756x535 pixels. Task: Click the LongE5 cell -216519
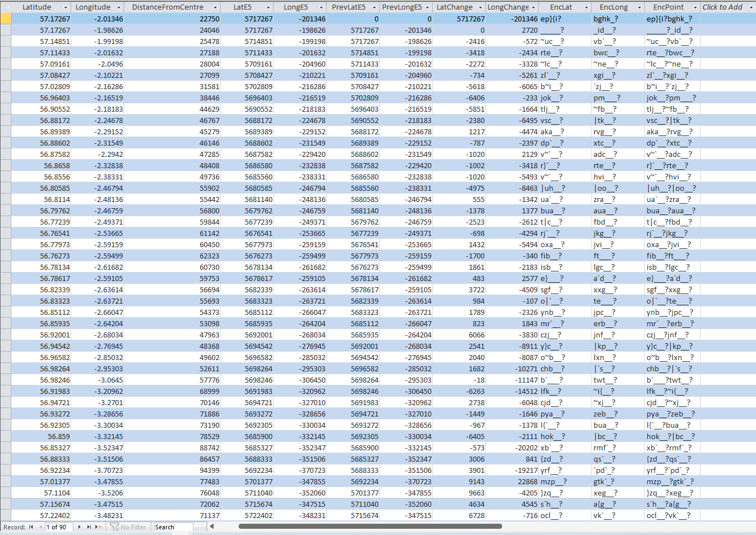coord(301,98)
